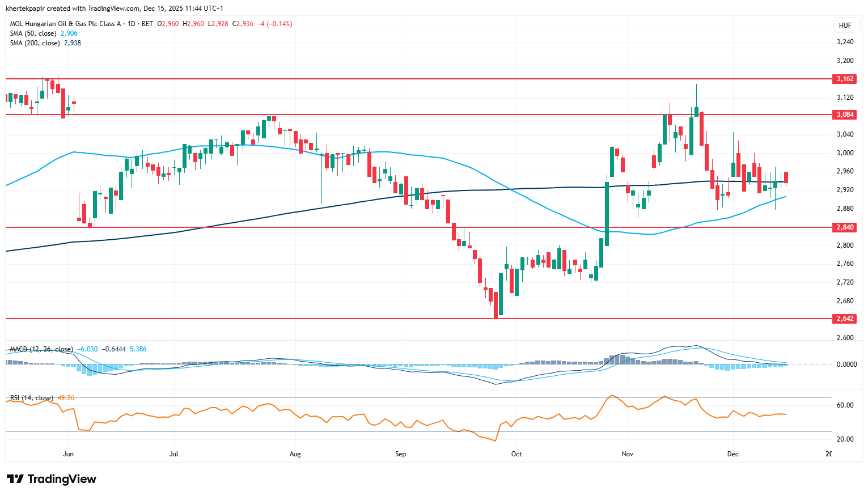Click the MOL Hungarian Oil & Gas symbol title
The width and height of the screenshot is (868, 496).
coord(65,24)
